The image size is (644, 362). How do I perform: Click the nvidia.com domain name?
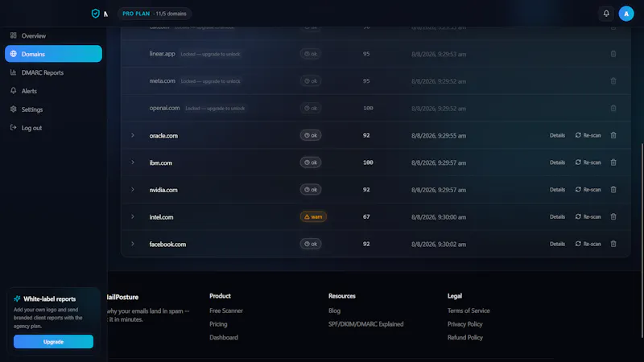pyautogui.click(x=163, y=190)
